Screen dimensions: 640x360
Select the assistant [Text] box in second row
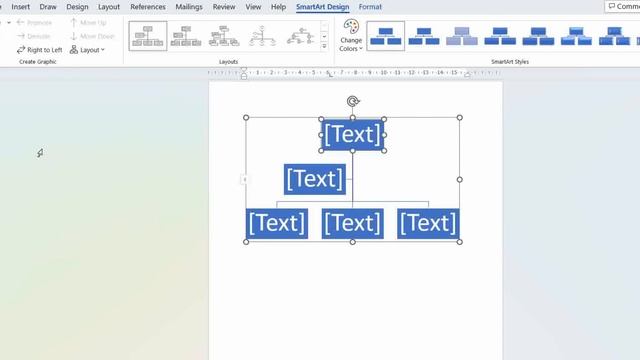pyautogui.click(x=315, y=179)
